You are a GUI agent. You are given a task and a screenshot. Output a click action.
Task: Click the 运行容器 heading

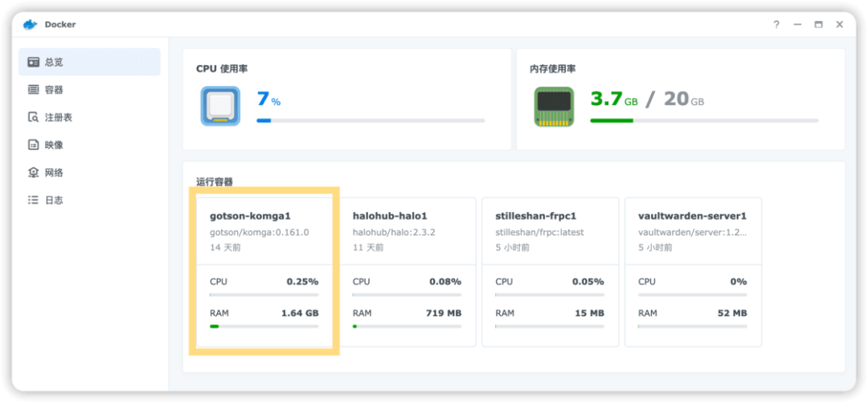pyautogui.click(x=215, y=181)
